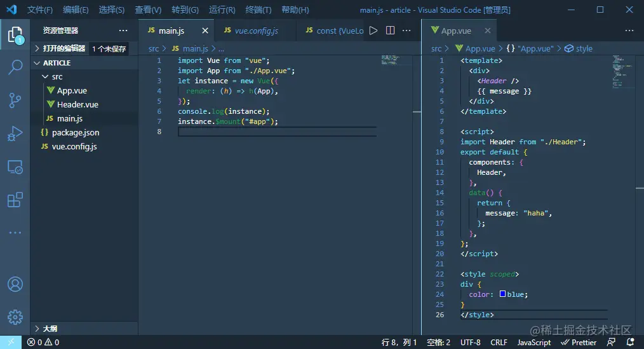Screen dimensions: 644x349
Task: Change language mode via JavaScript
Action: point(534,342)
